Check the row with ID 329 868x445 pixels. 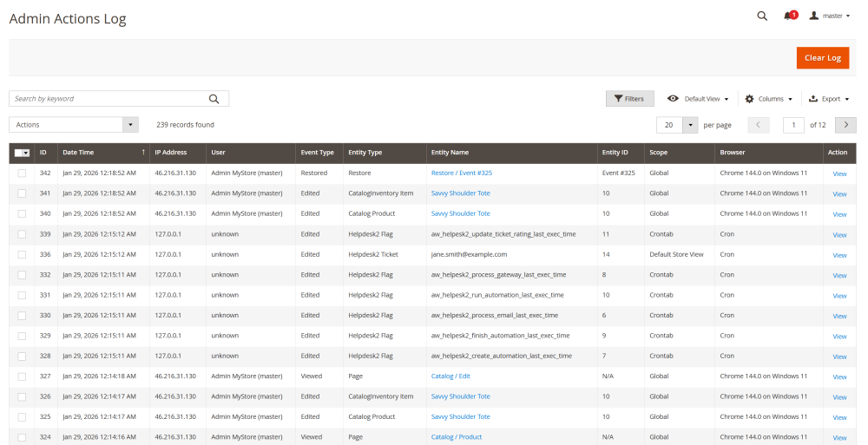point(22,336)
